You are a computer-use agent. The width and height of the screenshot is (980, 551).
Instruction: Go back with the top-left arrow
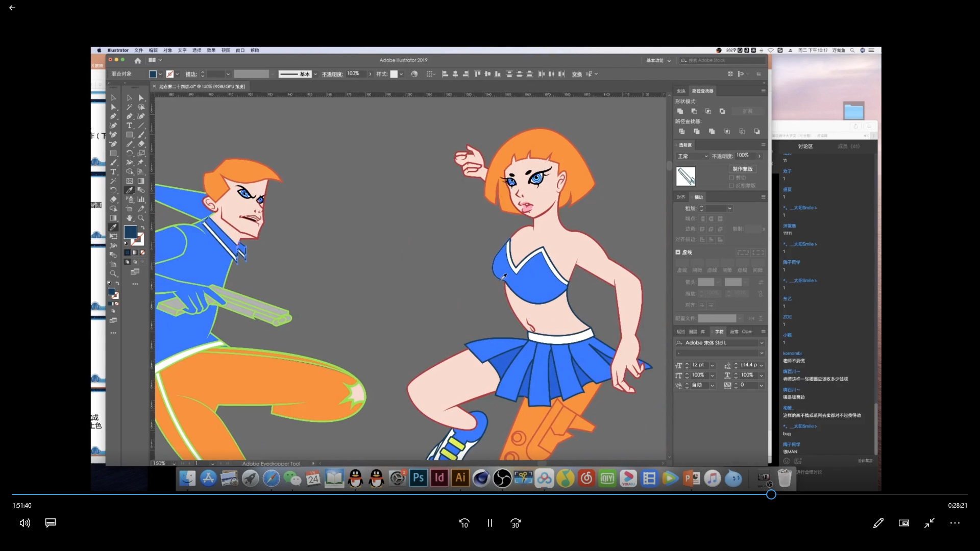click(12, 8)
